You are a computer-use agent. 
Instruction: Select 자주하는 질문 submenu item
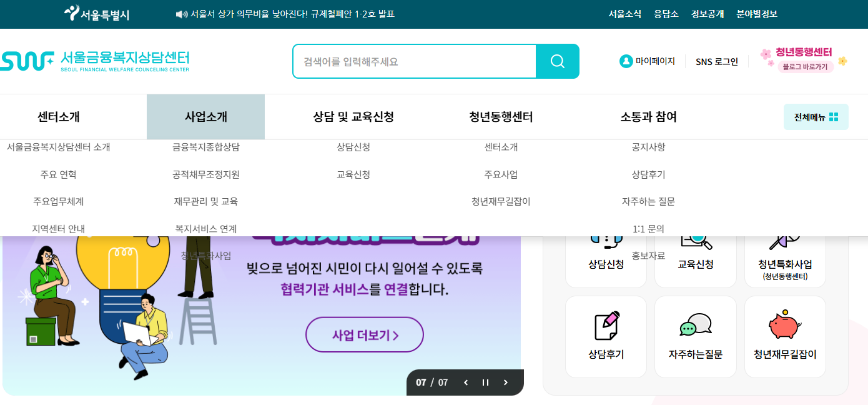coord(648,201)
